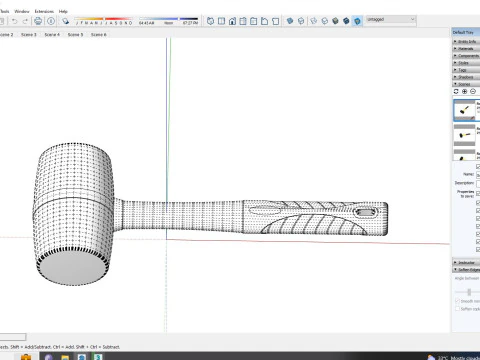Expand the Entity Info panel
480x360 pixels.
466,41
